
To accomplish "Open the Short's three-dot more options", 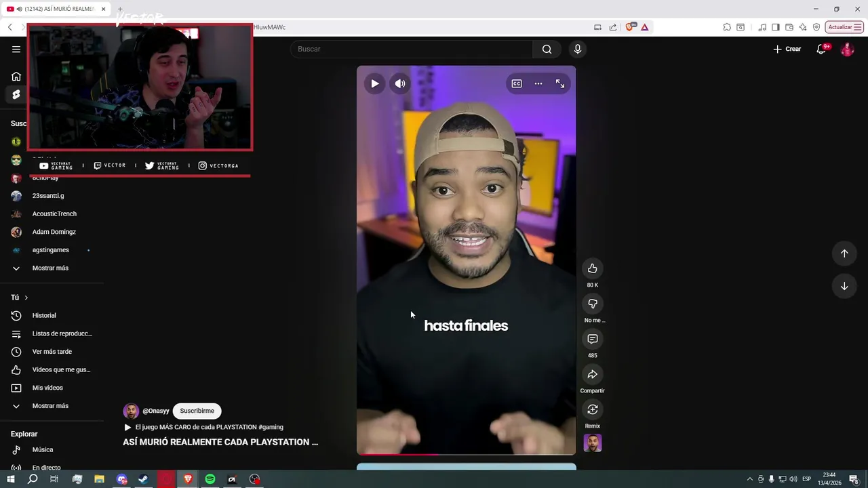I will coord(538,83).
